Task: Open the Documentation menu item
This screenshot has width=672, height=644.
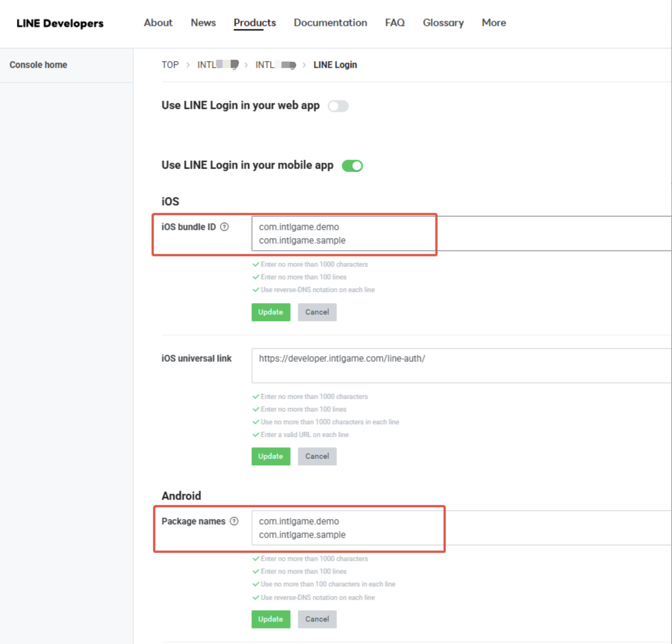Action: coord(331,23)
